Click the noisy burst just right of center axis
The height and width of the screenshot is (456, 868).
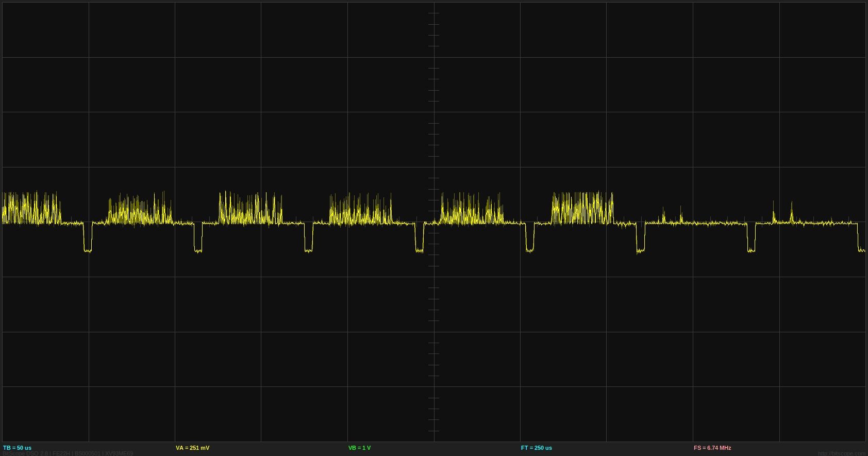pos(472,211)
